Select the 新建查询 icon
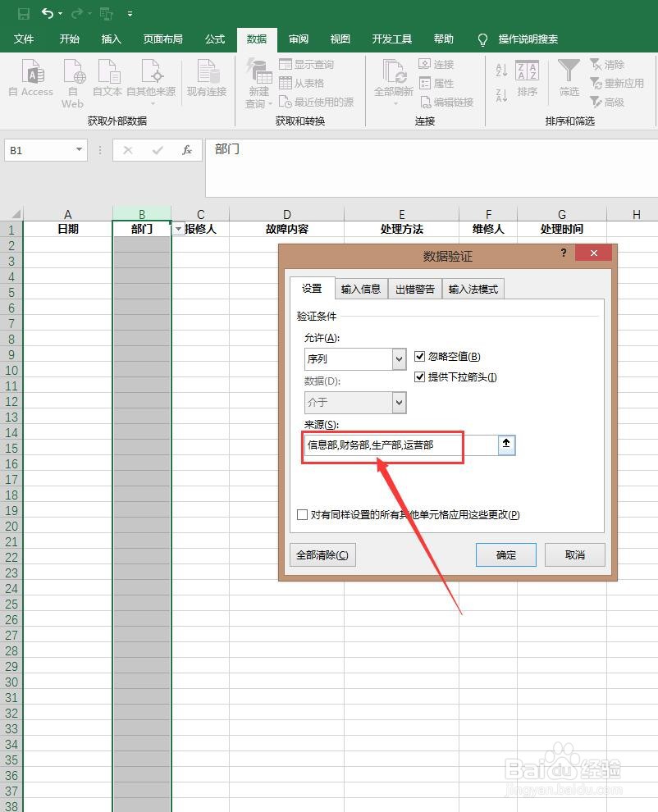 click(257, 79)
